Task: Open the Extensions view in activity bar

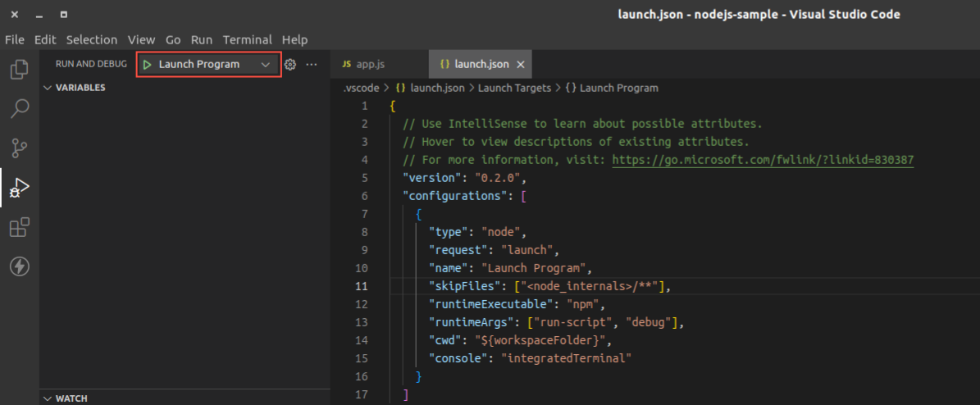Action: click(20, 227)
